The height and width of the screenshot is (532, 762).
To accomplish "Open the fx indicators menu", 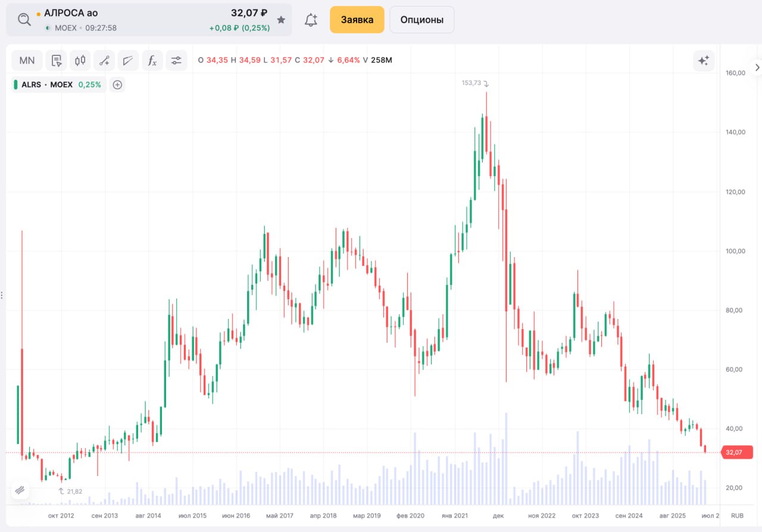I will 152,60.
